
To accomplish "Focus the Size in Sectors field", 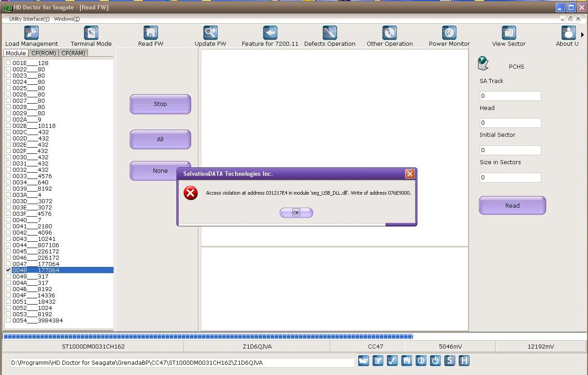I will click(510, 177).
